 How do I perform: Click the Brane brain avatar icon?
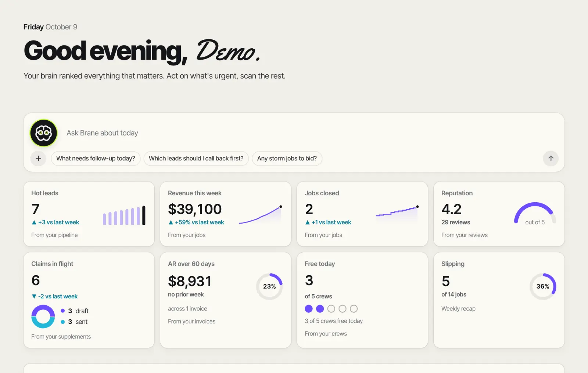tap(43, 133)
